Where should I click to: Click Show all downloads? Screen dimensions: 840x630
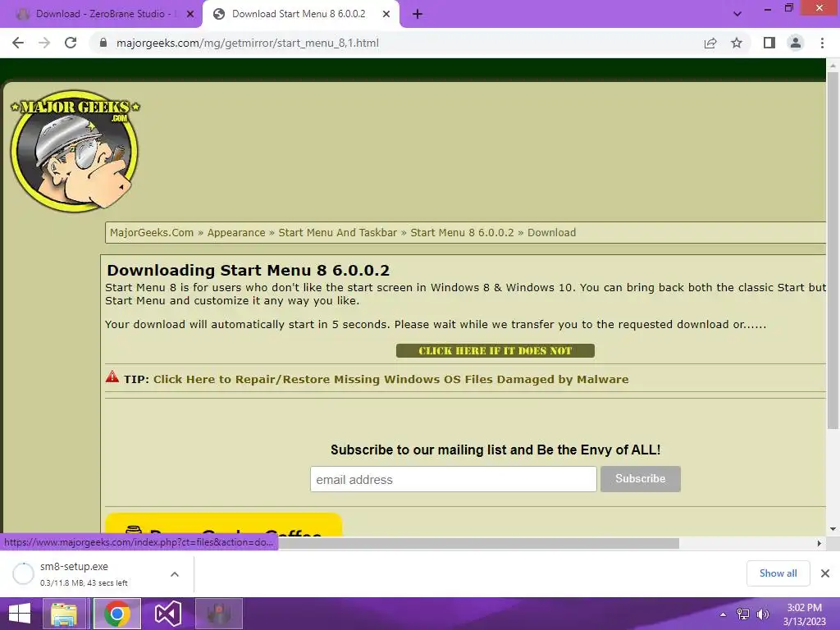778,573
